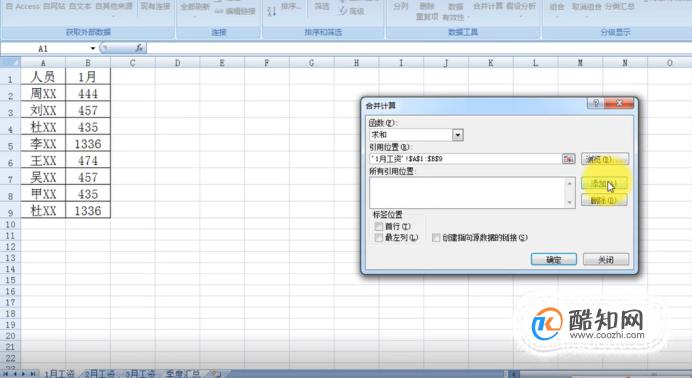Click the 所有引用位置 list box
The image size is (692, 378).
(467, 193)
